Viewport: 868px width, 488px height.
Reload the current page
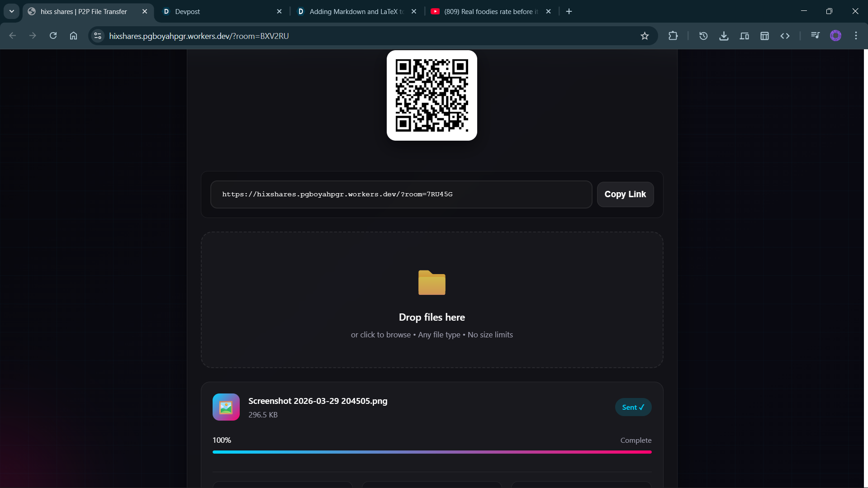53,36
